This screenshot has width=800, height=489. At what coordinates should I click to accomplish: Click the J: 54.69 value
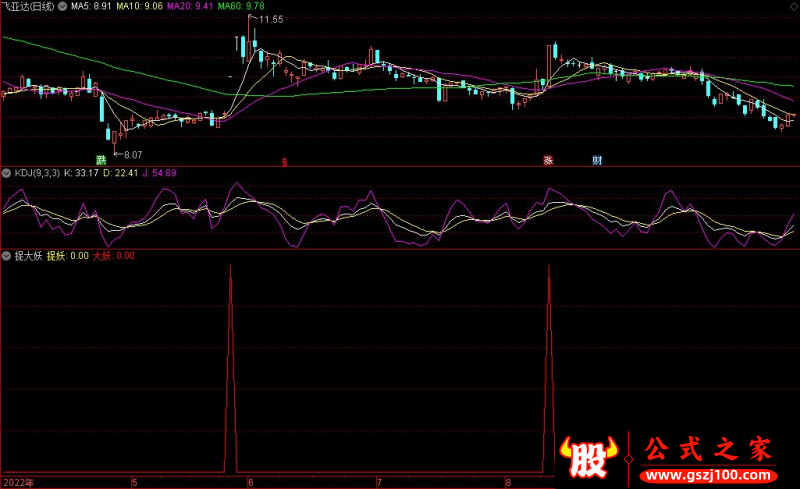160,173
